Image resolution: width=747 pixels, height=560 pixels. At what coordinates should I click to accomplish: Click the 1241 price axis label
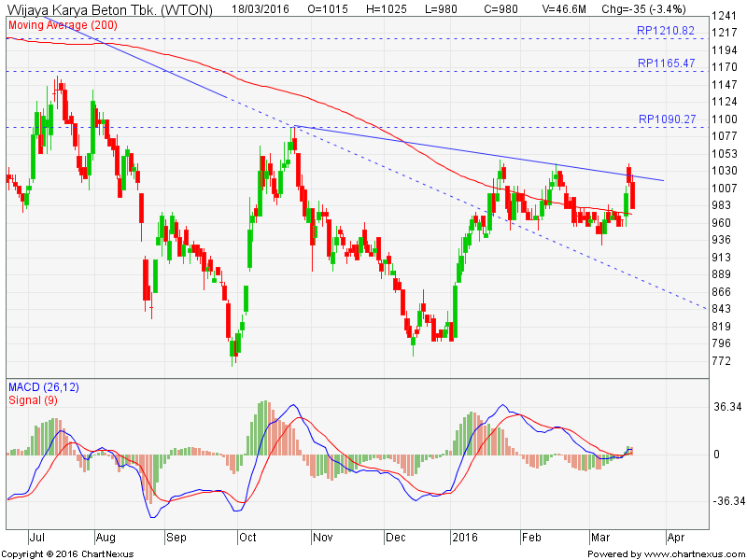(x=724, y=15)
